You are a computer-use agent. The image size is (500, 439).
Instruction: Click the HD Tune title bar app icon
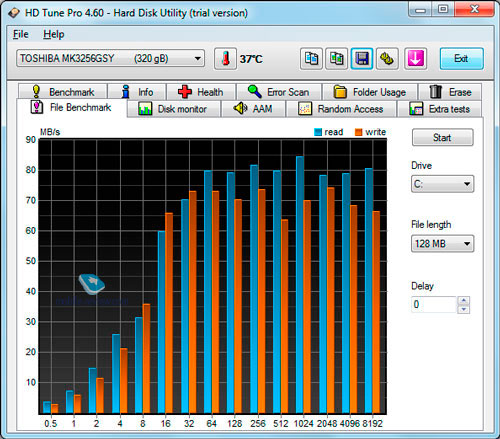[14, 13]
